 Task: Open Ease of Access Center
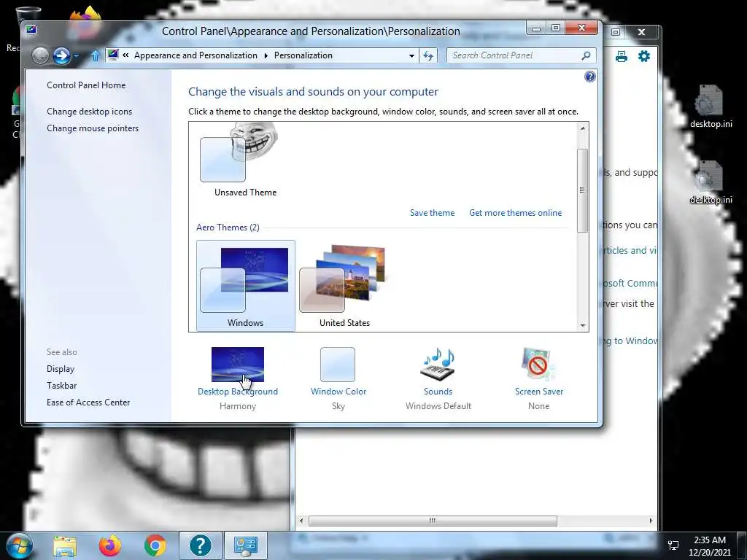click(88, 402)
